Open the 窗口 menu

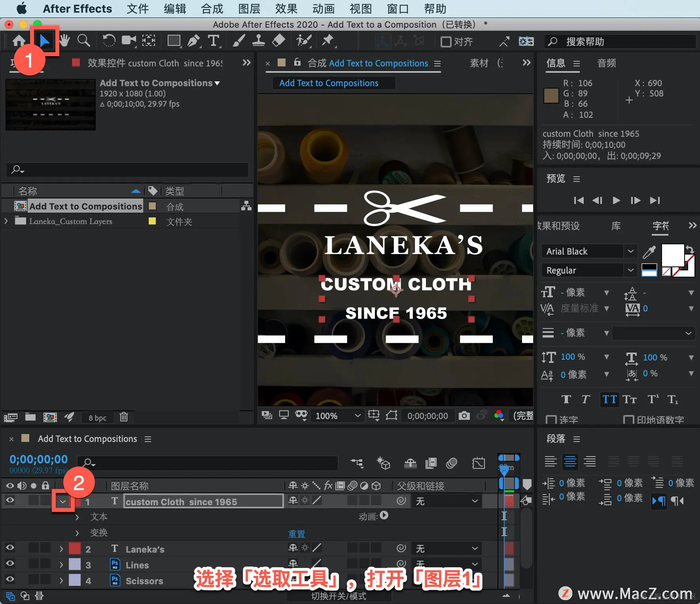(398, 9)
